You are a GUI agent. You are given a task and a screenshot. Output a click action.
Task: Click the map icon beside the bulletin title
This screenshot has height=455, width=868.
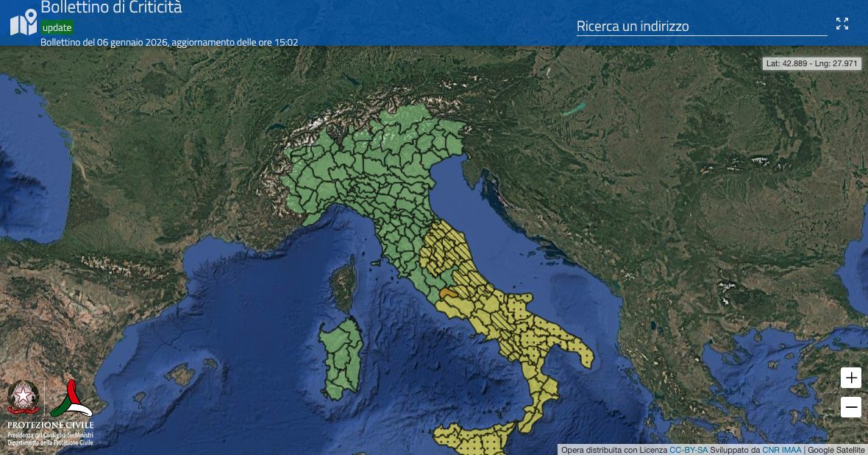(24, 22)
